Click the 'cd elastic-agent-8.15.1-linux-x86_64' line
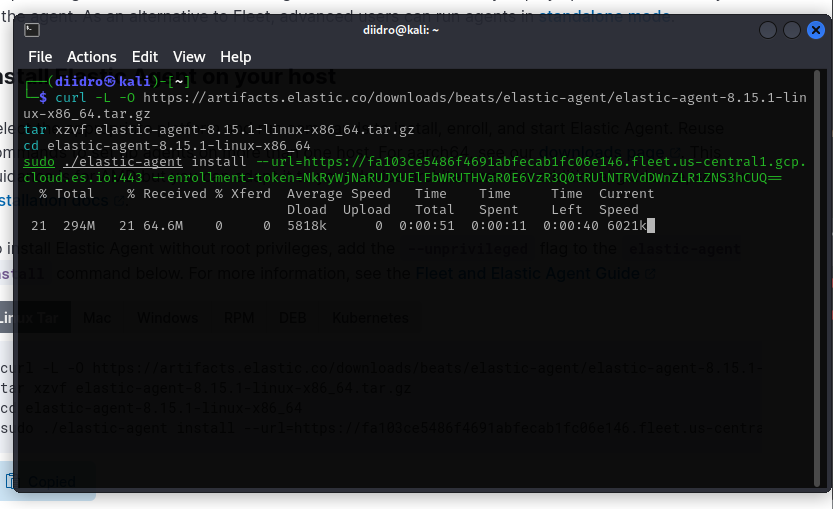 [166, 146]
